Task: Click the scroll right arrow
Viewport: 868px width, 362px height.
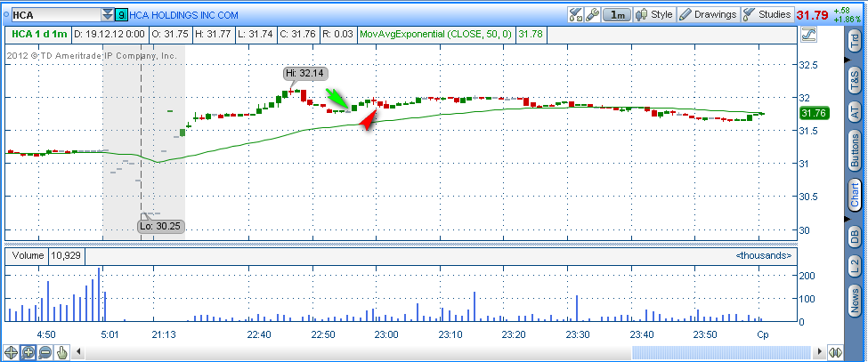Action: pos(820,351)
